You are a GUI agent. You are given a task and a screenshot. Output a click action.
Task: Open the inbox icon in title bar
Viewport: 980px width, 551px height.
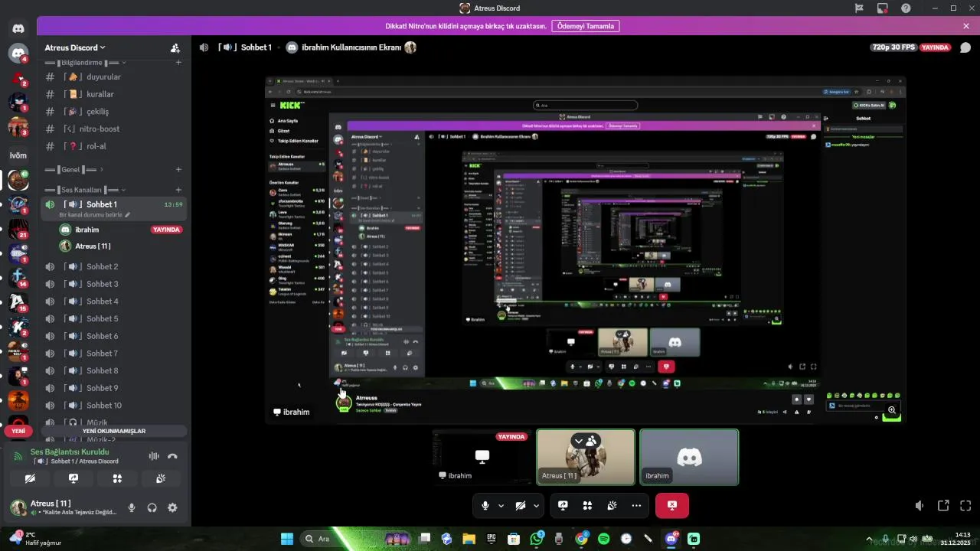[x=882, y=8]
